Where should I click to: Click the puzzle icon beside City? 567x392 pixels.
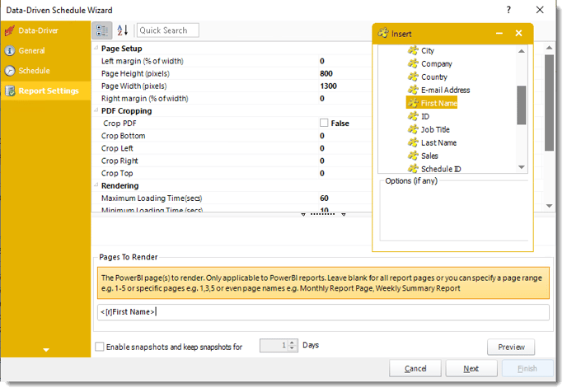tap(413, 50)
